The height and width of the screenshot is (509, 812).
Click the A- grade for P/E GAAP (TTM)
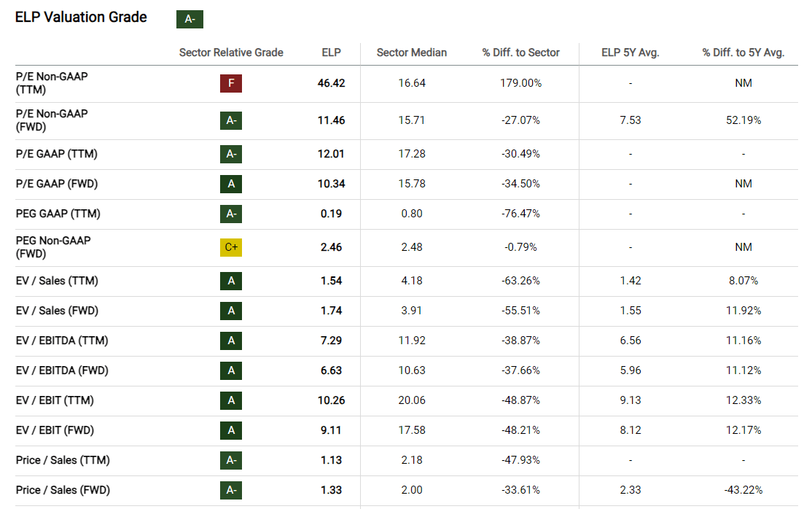pos(231,154)
